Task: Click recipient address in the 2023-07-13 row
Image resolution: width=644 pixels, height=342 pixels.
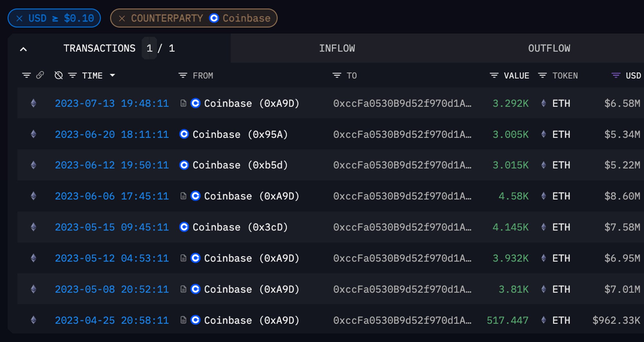Action: pyautogui.click(x=402, y=103)
